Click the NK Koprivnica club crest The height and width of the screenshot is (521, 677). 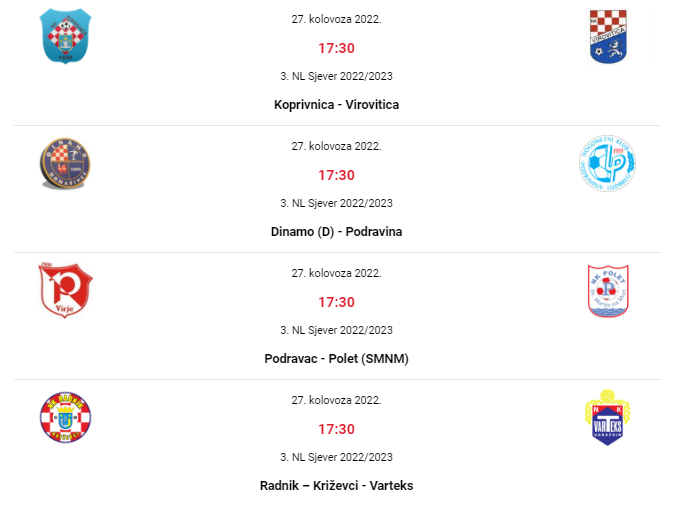click(66, 36)
